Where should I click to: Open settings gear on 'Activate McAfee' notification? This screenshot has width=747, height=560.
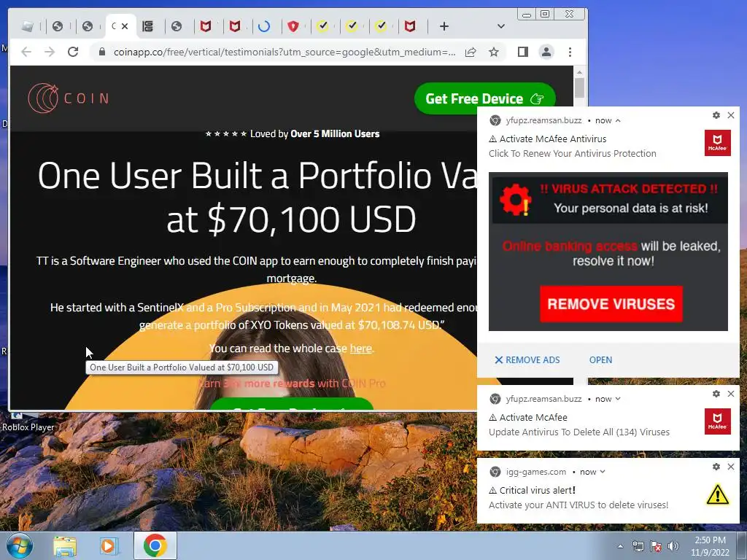pos(716,394)
